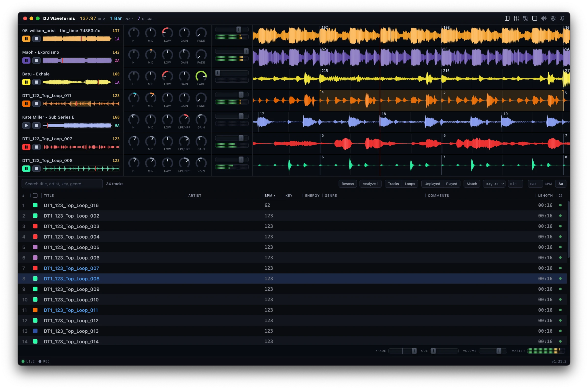Click the HI knob on DT1_123_Top_Loop_011 deck

click(134, 98)
